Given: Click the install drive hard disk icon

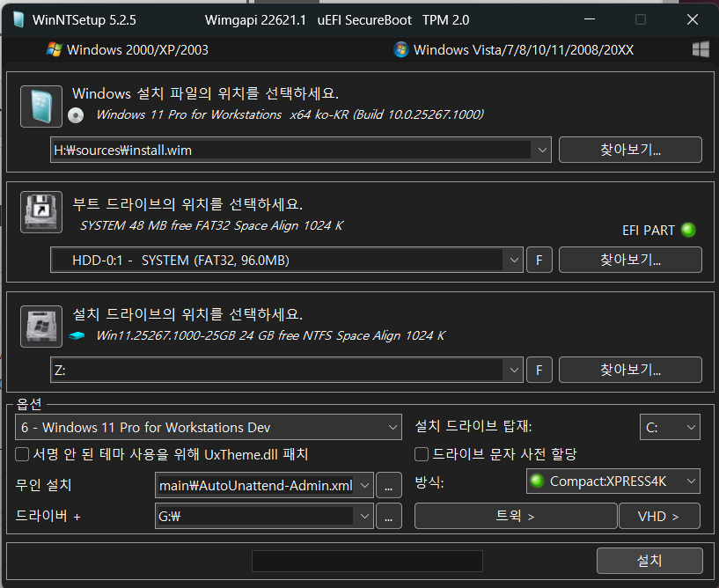Looking at the screenshot, I should 41,327.
